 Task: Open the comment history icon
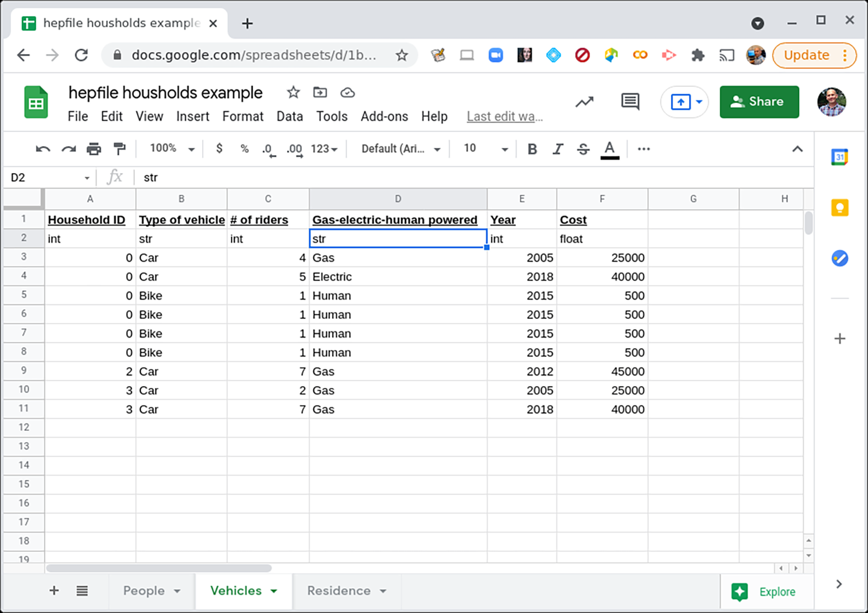[630, 102]
